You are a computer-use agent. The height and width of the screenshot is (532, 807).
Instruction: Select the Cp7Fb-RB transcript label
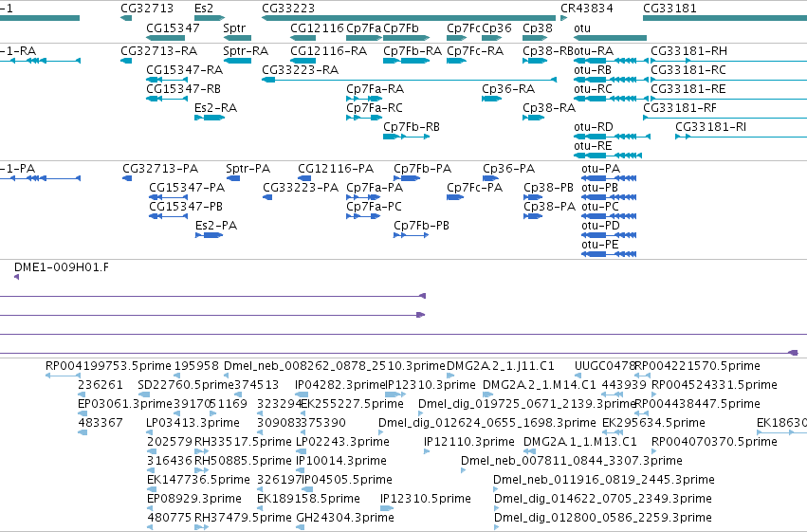412,127
